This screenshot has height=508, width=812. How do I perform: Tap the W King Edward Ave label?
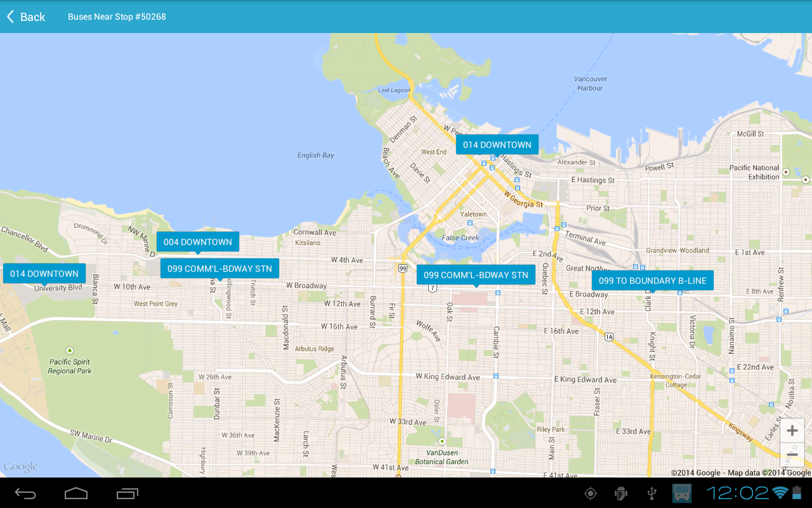click(x=448, y=377)
